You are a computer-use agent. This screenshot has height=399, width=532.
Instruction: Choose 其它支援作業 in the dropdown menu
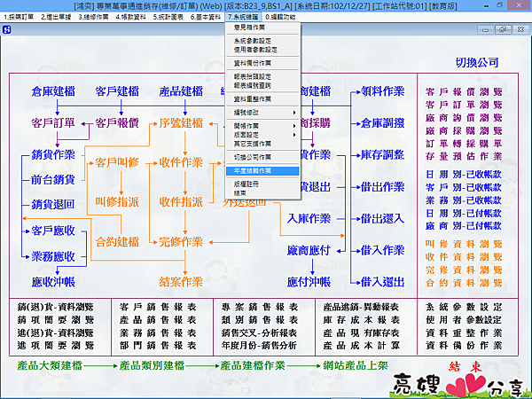(x=262, y=144)
